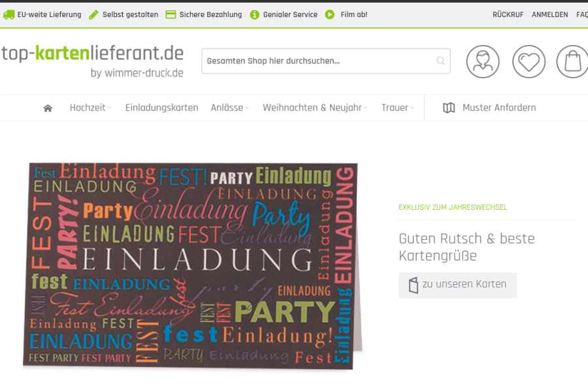Open the Einladungskarten menu item

pos(161,108)
